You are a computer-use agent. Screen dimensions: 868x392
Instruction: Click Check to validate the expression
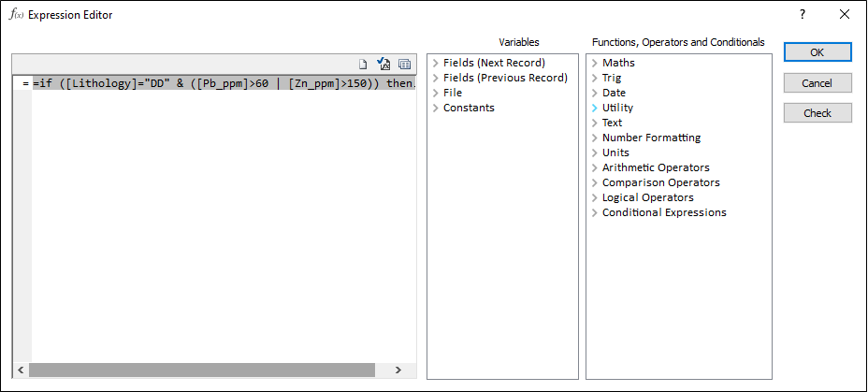[x=817, y=113]
